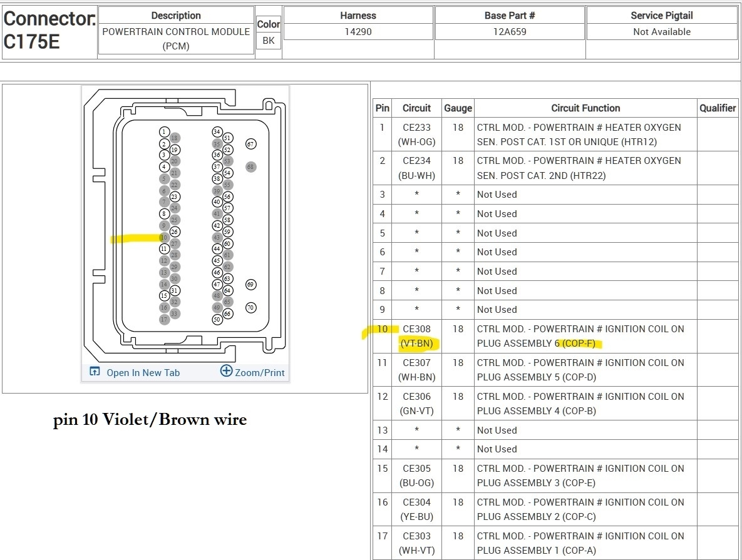Click the HTR12 heater oxygen sensor text
The width and height of the screenshot is (742, 560).
[x=579, y=135]
